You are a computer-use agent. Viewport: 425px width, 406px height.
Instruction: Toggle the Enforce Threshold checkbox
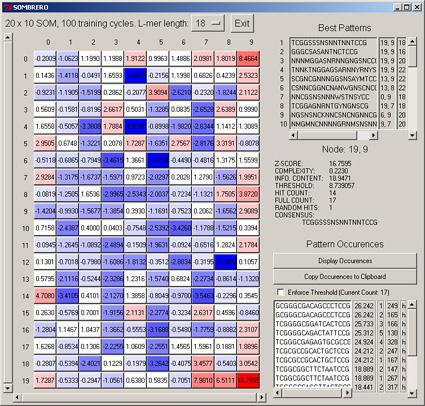[x=281, y=292]
